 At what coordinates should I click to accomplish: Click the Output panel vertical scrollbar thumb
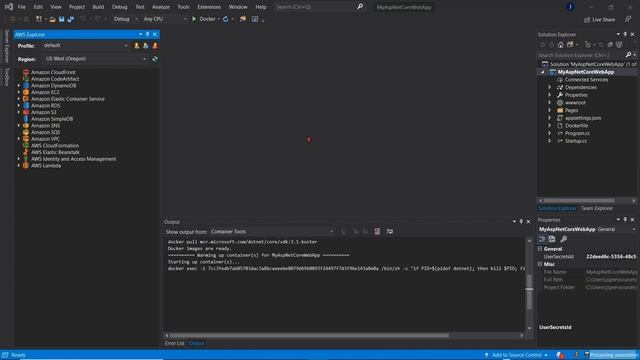tap(529, 292)
